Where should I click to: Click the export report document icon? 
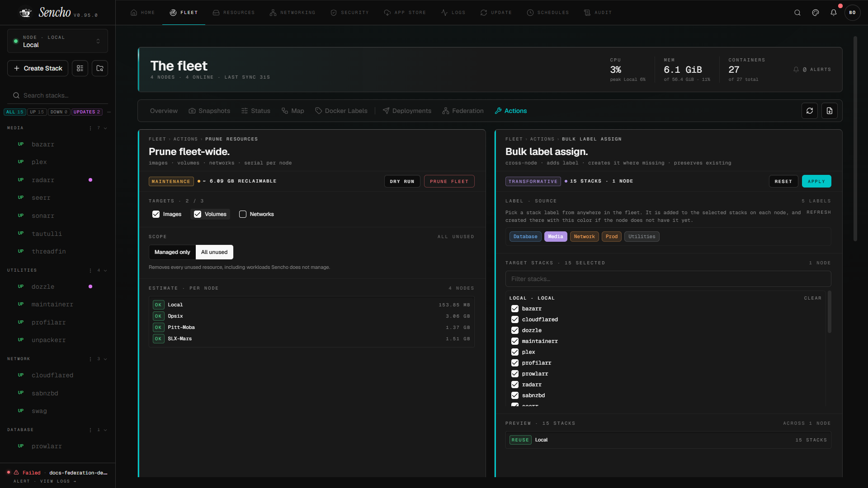click(830, 111)
